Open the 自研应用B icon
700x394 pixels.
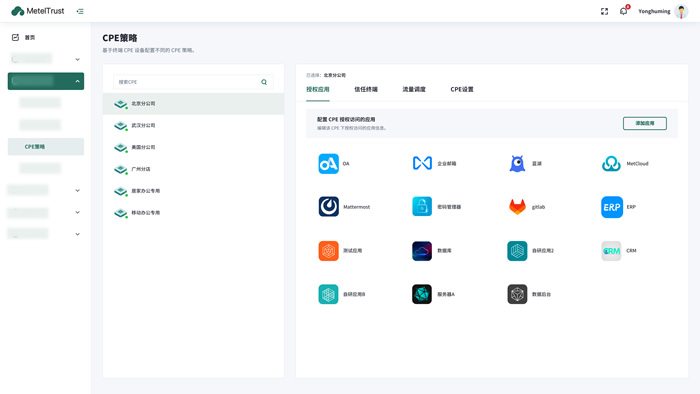(329, 294)
